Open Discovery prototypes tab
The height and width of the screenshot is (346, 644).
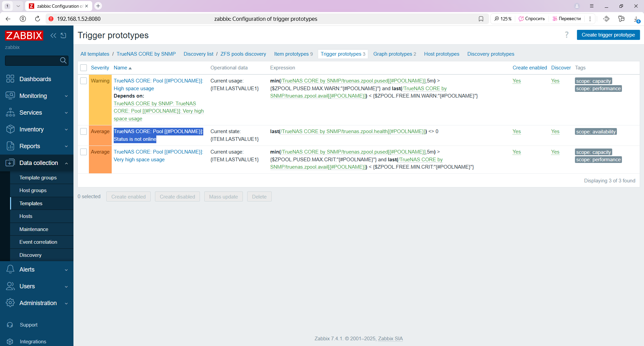pyautogui.click(x=490, y=54)
